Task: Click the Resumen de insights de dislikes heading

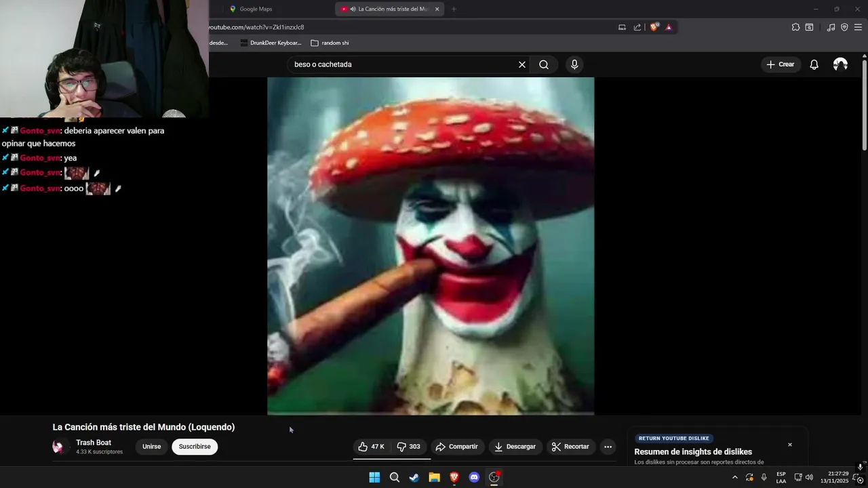Action: [693, 452]
